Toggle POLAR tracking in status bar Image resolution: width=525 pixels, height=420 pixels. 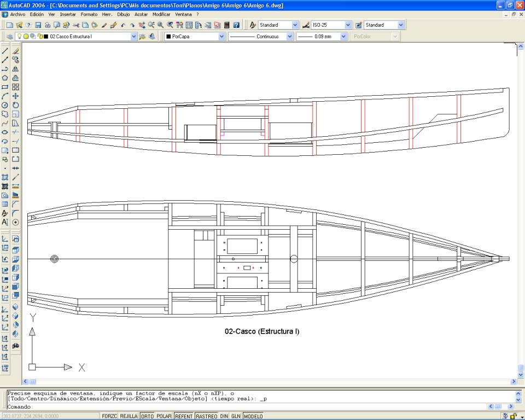[164, 416]
